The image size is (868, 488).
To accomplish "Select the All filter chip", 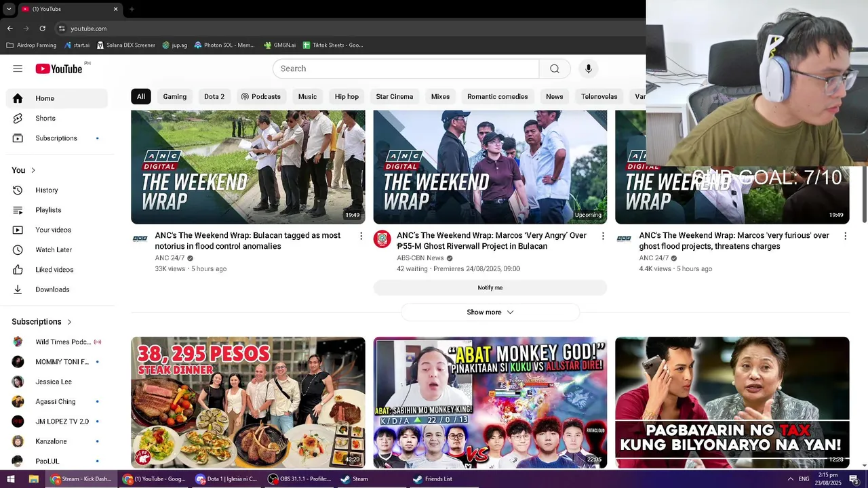I will coord(141,97).
